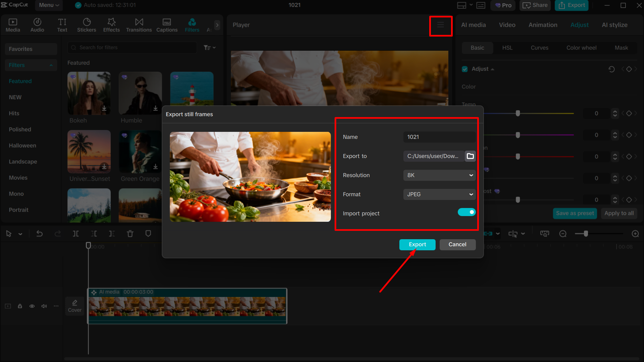
Task: Open the Menu dropdown in the title bar
Action: pos(49,5)
